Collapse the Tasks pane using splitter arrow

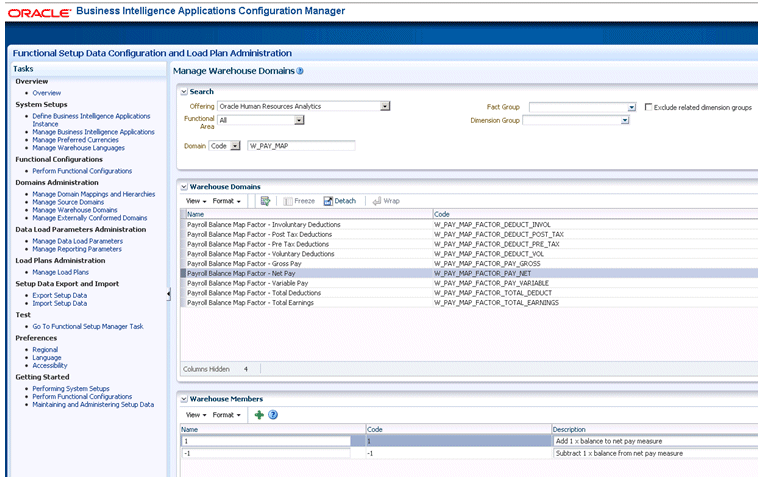pos(168,293)
